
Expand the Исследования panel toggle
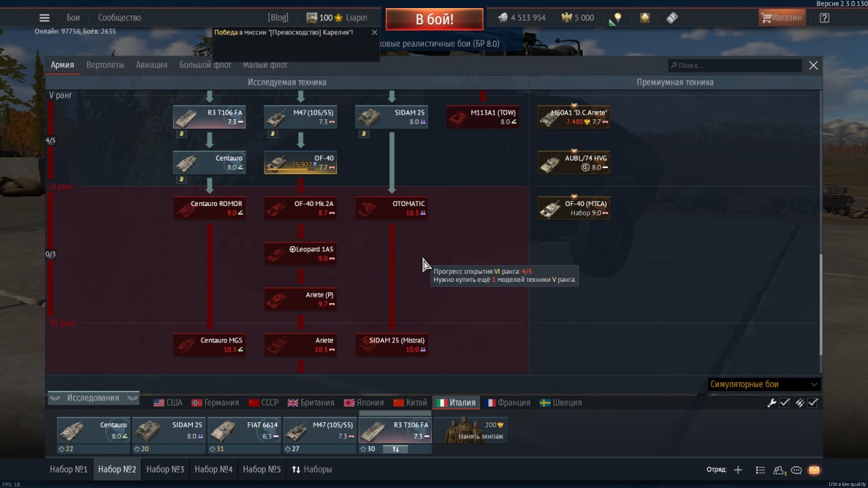(x=93, y=398)
